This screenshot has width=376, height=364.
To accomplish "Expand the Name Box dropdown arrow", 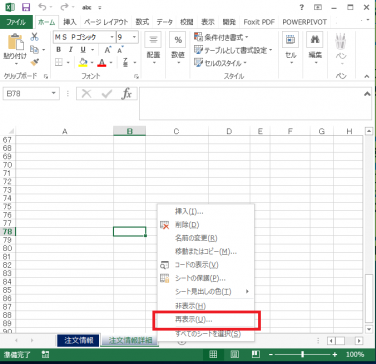I will coord(54,94).
